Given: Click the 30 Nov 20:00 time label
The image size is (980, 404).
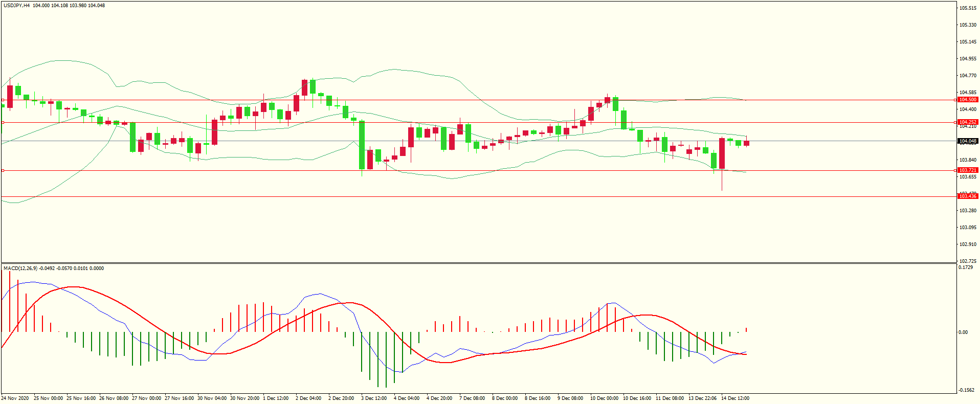Looking at the screenshot, I should [245, 398].
